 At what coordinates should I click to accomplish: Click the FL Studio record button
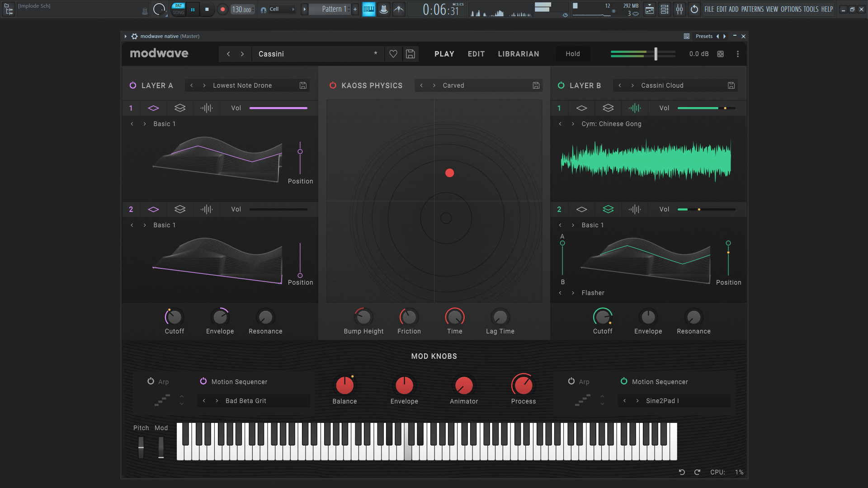click(222, 9)
